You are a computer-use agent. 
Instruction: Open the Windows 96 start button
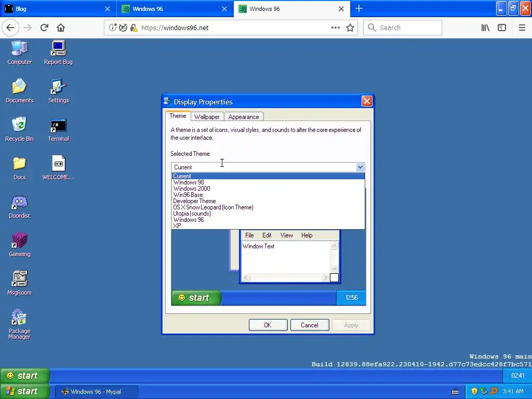point(25,376)
